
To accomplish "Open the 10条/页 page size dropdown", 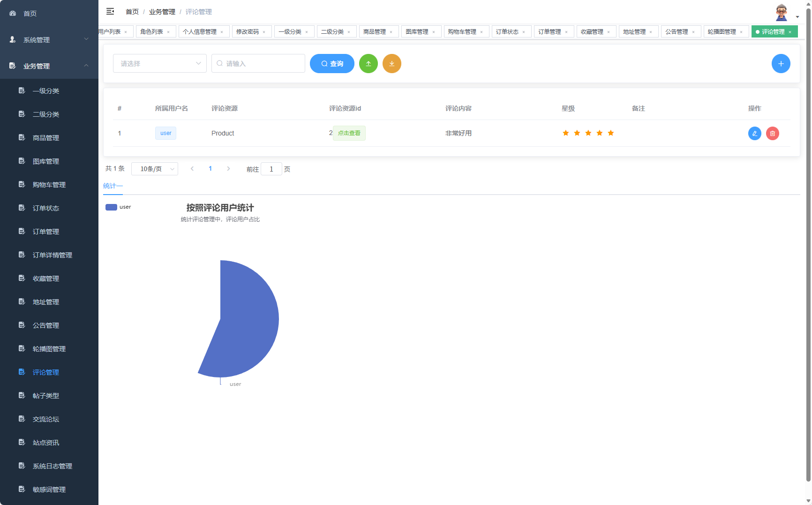I will coord(155,169).
